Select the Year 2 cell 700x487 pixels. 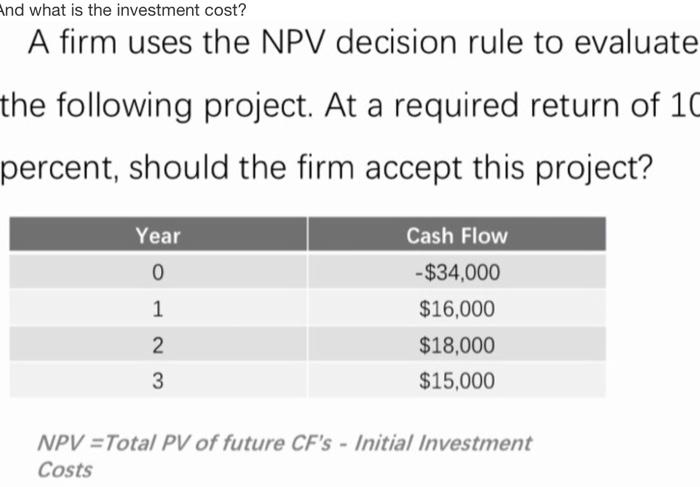[158, 344]
